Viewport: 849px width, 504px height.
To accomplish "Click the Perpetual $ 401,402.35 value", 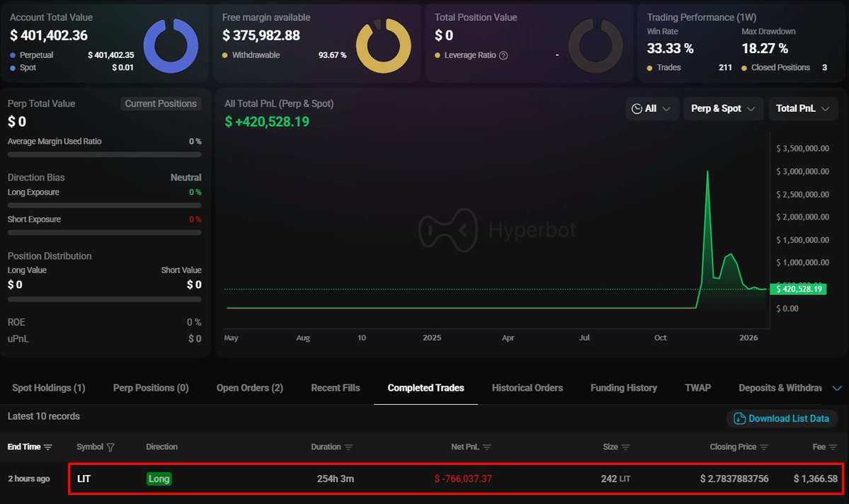I will coord(111,55).
